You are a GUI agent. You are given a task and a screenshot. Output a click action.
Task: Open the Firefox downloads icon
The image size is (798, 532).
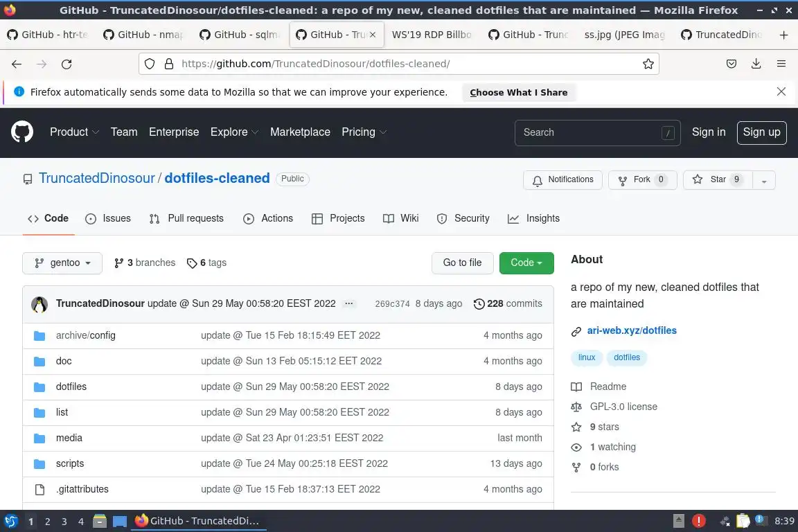(756, 64)
